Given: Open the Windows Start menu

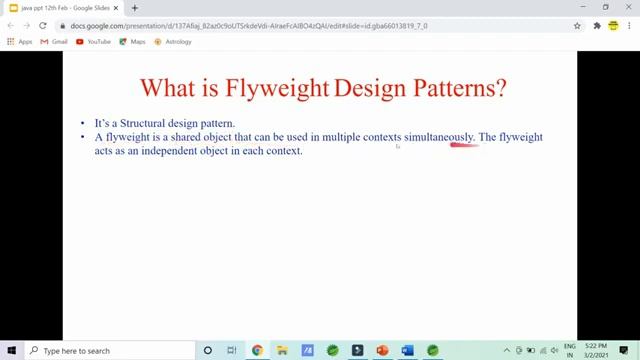Looking at the screenshot, I should (12, 350).
